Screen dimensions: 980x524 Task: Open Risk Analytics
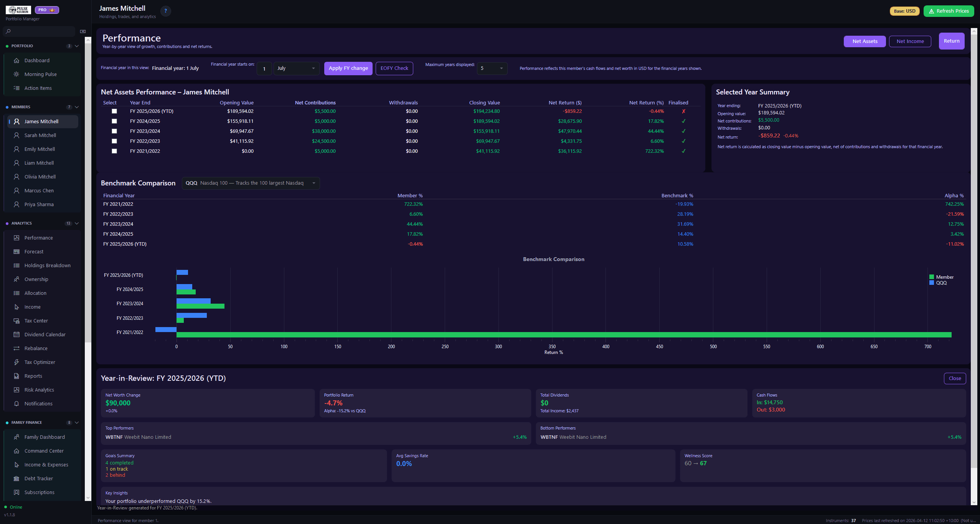point(40,390)
